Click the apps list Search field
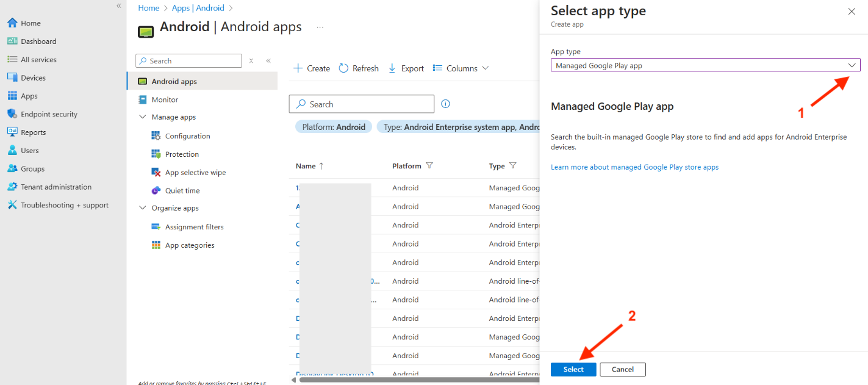The width and height of the screenshot is (868, 385). click(366, 104)
